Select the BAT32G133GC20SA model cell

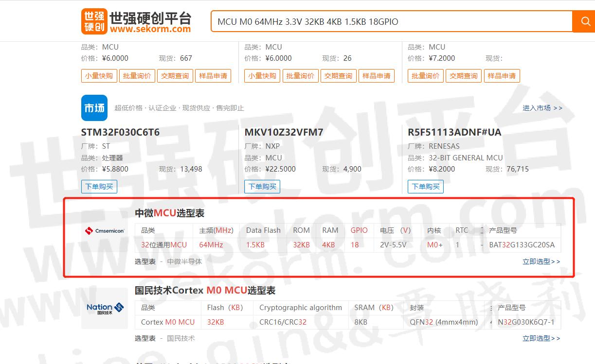click(522, 245)
